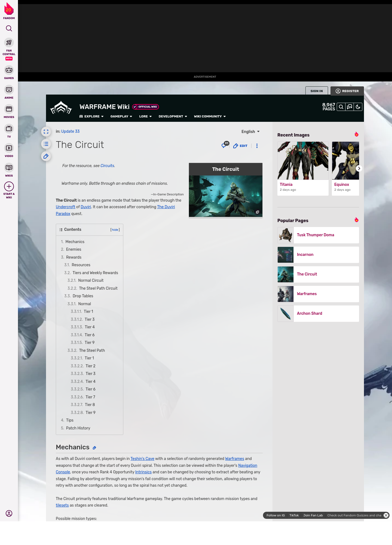Advance Recent Images with the arrow
392x545 pixels.
tap(359, 168)
